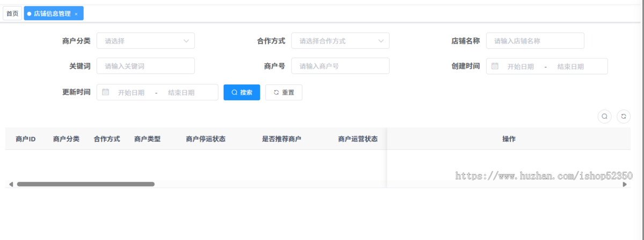
Task: Open the 首页 tab
Action: tap(12, 13)
